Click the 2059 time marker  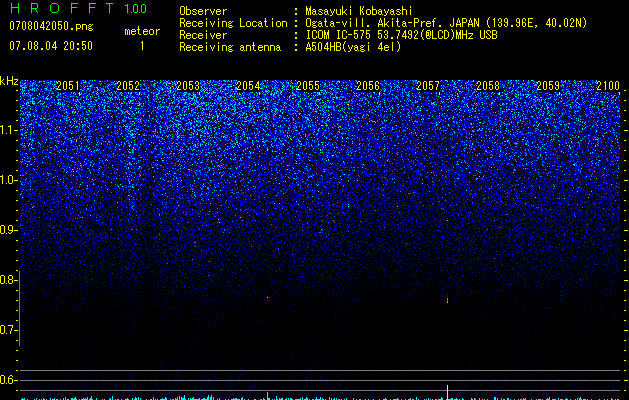pyautogui.click(x=548, y=86)
